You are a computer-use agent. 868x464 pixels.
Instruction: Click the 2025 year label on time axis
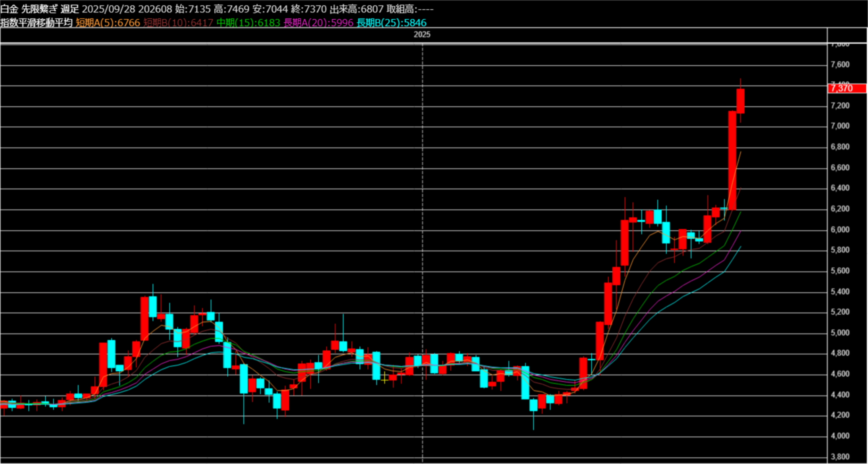[x=422, y=34]
